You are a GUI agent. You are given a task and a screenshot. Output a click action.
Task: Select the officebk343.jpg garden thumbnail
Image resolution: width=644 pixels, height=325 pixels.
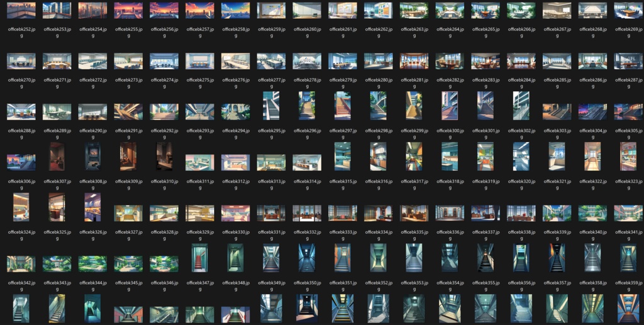point(57,264)
